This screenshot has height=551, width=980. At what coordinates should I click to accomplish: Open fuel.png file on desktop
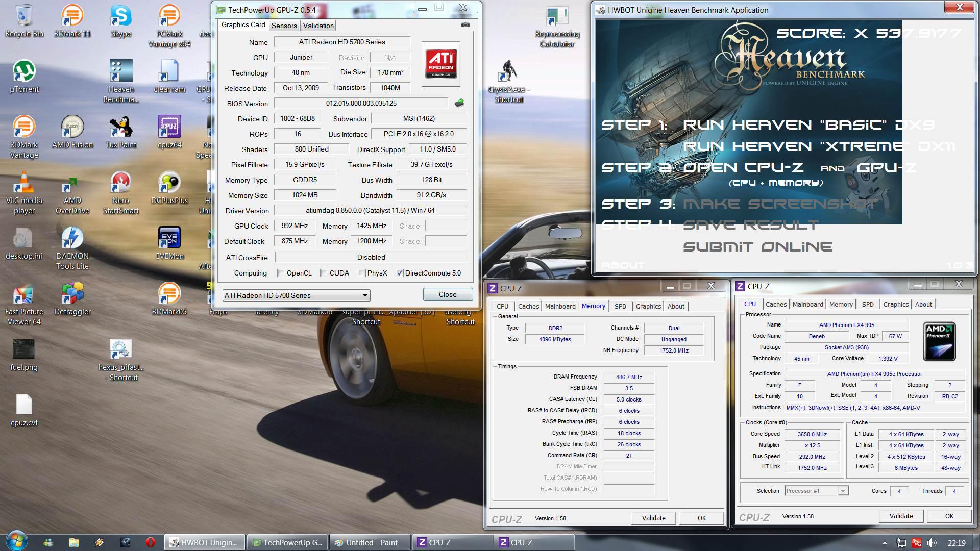[x=24, y=355]
